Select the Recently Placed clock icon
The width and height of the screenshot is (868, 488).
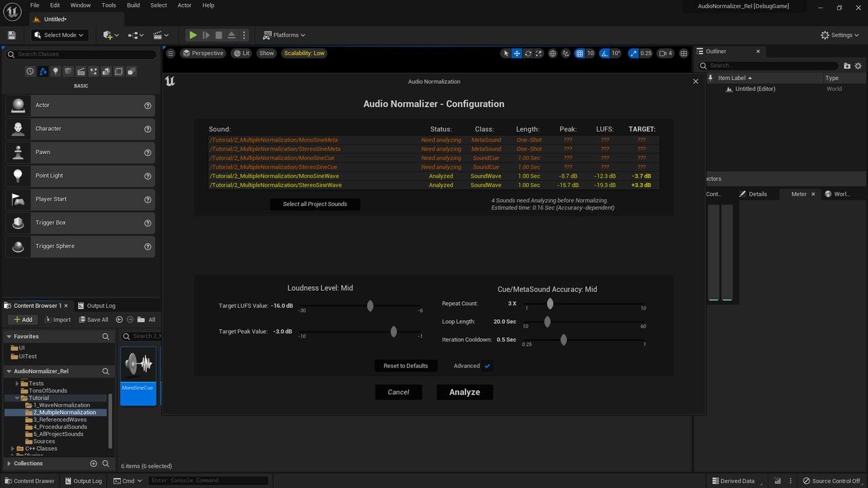point(30,71)
